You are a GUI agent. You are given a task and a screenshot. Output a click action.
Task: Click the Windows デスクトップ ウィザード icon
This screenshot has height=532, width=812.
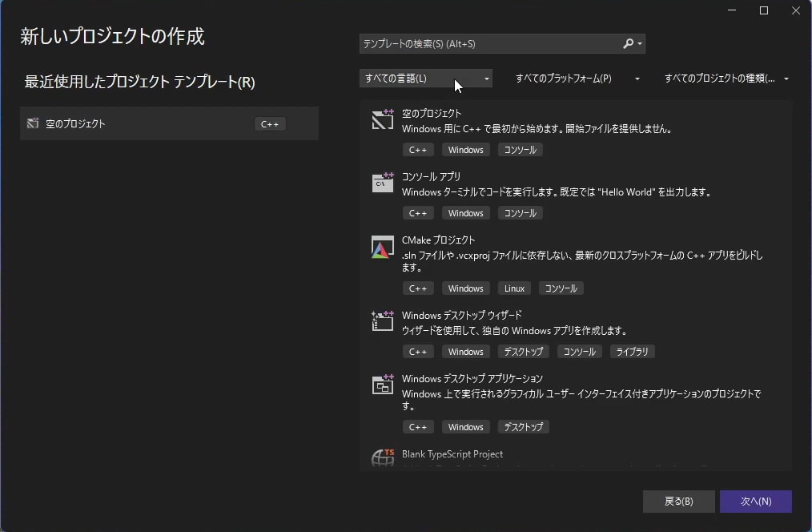383,321
